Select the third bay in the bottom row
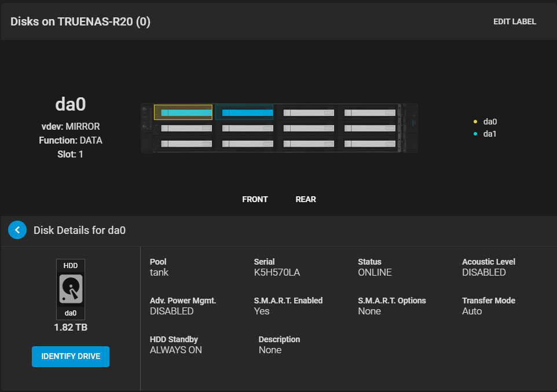The width and height of the screenshot is (557, 392). point(309,144)
